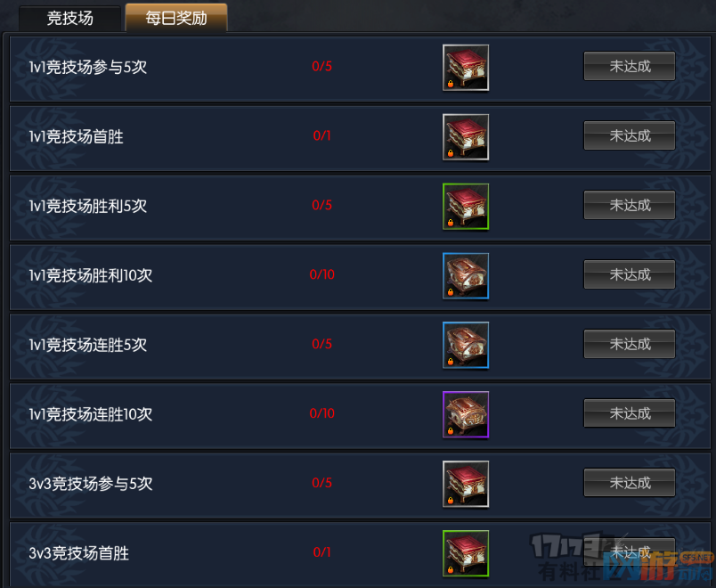Click reward chest for 3v3竞技场参与5次
The height and width of the screenshot is (588, 716).
(466, 484)
